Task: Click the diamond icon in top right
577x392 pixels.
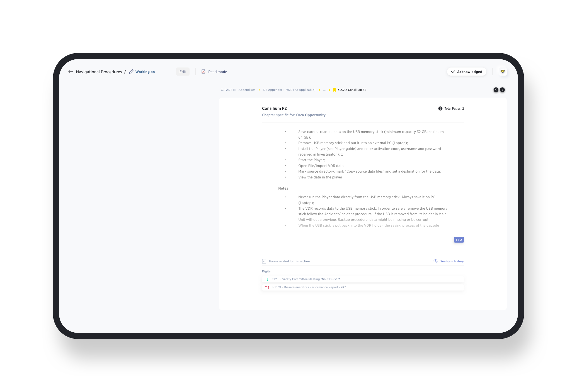Action: click(x=503, y=72)
